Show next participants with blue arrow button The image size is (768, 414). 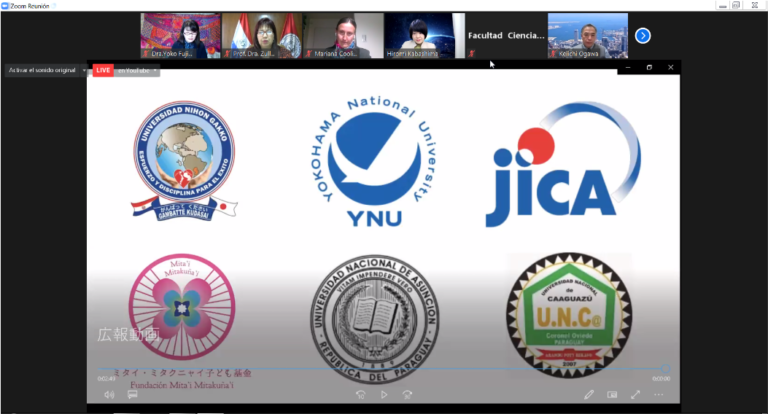(643, 36)
